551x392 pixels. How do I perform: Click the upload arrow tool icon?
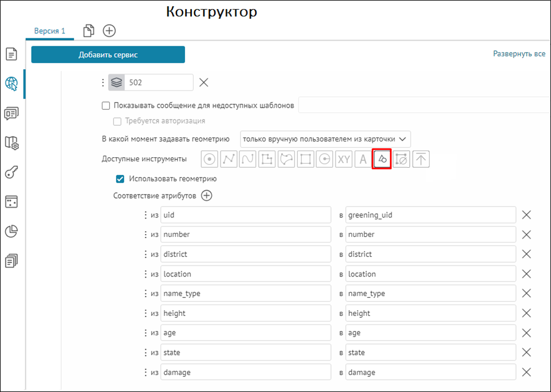pyautogui.click(x=421, y=160)
